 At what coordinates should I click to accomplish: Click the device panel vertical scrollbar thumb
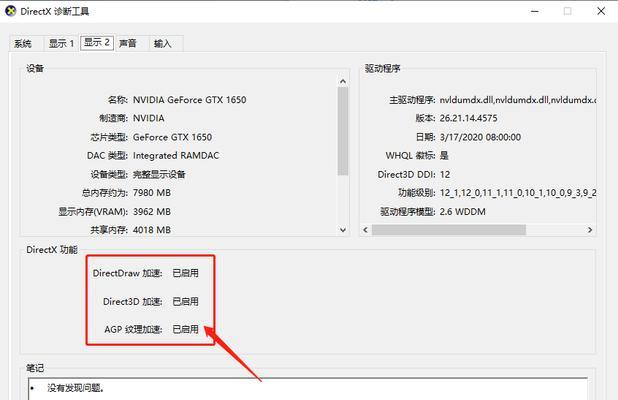pyautogui.click(x=343, y=131)
